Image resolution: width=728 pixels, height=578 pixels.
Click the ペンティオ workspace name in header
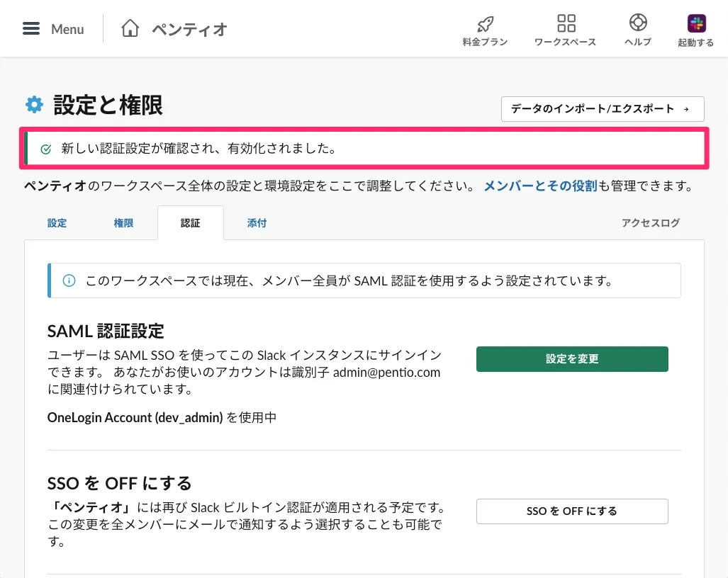[x=189, y=29]
